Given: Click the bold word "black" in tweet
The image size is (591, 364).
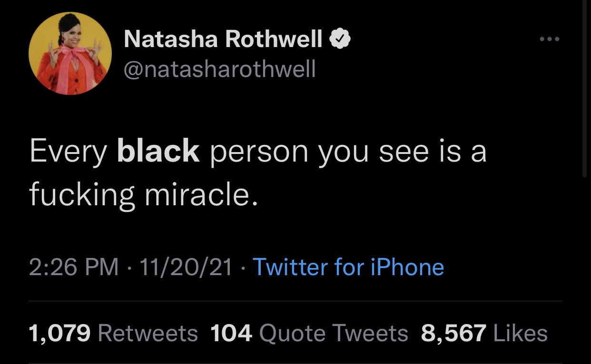Looking at the screenshot, I should click(x=158, y=152).
